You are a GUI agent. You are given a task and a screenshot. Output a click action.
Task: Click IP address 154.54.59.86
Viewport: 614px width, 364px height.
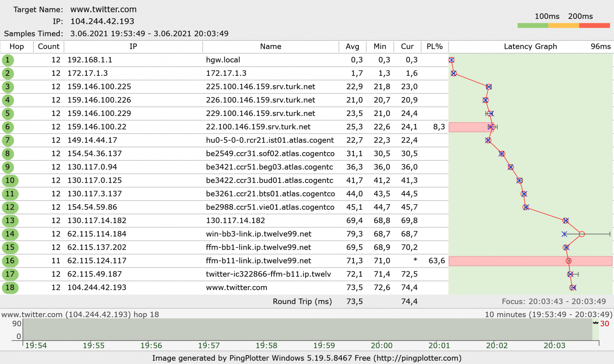(x=92, y=207)
